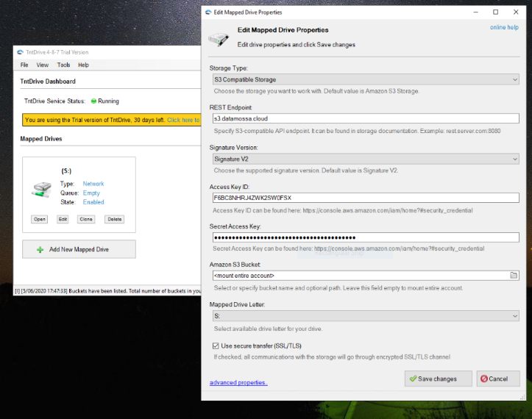Screen dimensions: 532x419
Task: Close the Edit Mapped Drive Properties dialog
Action: [x=516, y=12]
